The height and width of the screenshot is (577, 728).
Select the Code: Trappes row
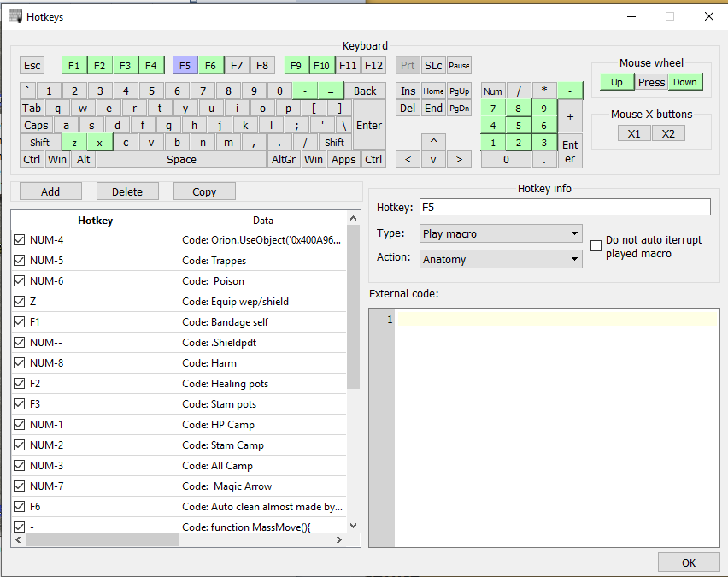tap(179, 261)
